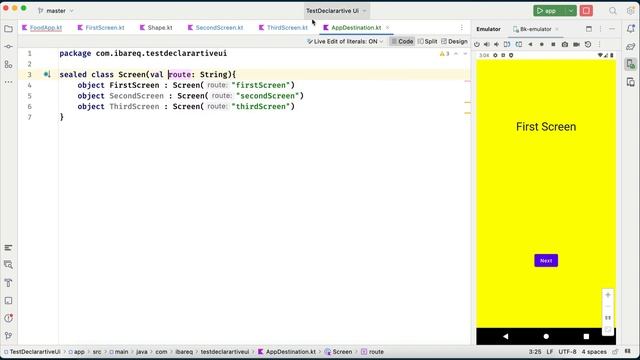Record emulator screen with video icon

pyautogui.click(x=576, y=44)
